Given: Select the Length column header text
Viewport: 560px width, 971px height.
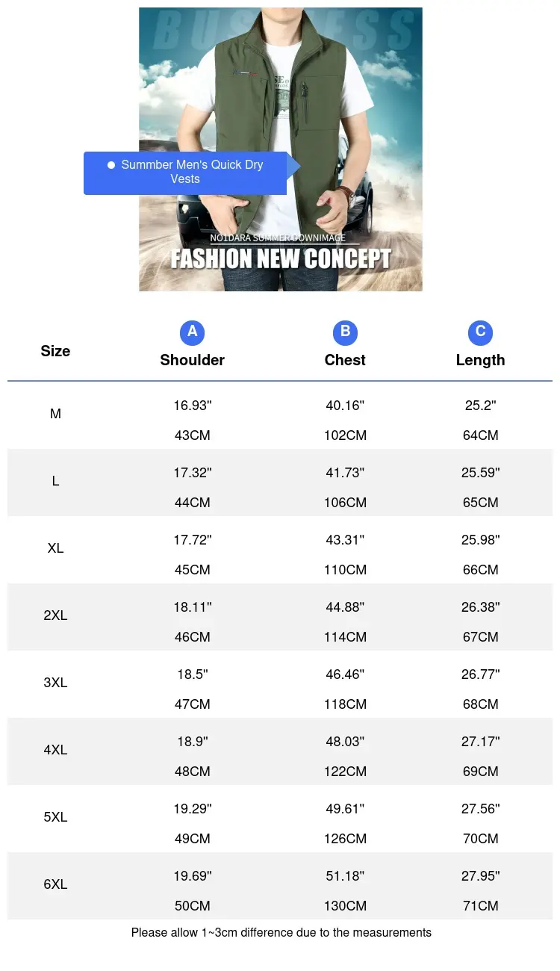Looking at the screenshot, I should 480,360.
